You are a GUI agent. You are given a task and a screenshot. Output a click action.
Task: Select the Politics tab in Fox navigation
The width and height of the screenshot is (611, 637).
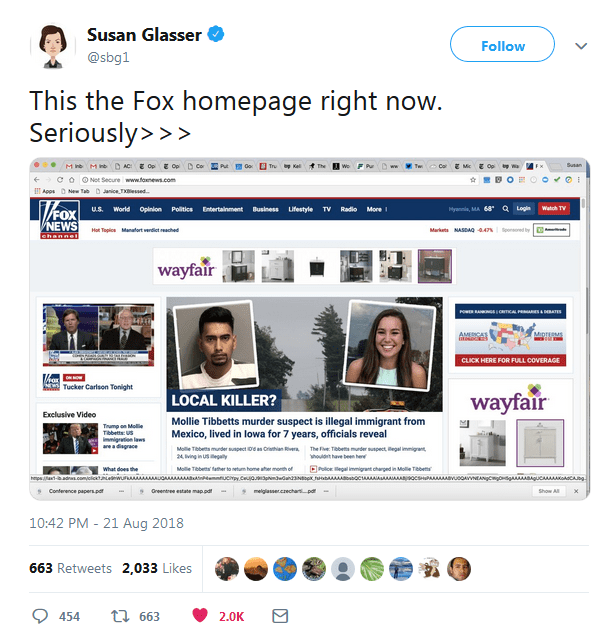click(x=182, y=209)
